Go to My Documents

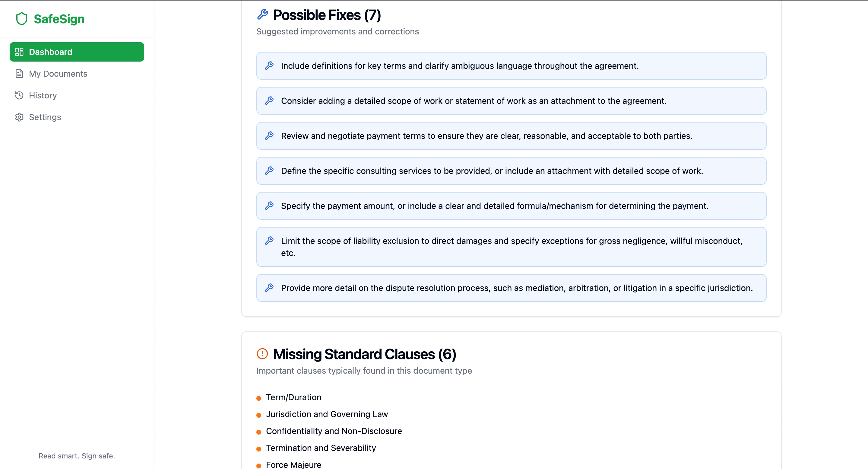[58, 74]
